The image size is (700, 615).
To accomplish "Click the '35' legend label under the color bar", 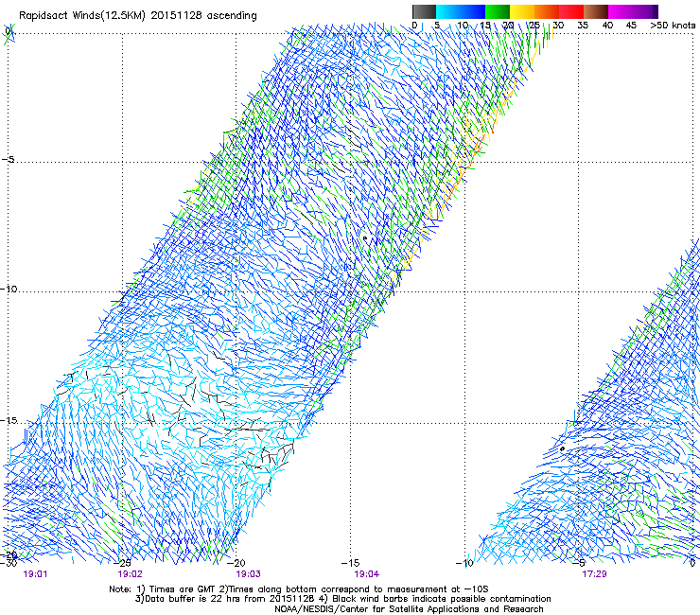I will pyautogui.click(x=583, y=26).
